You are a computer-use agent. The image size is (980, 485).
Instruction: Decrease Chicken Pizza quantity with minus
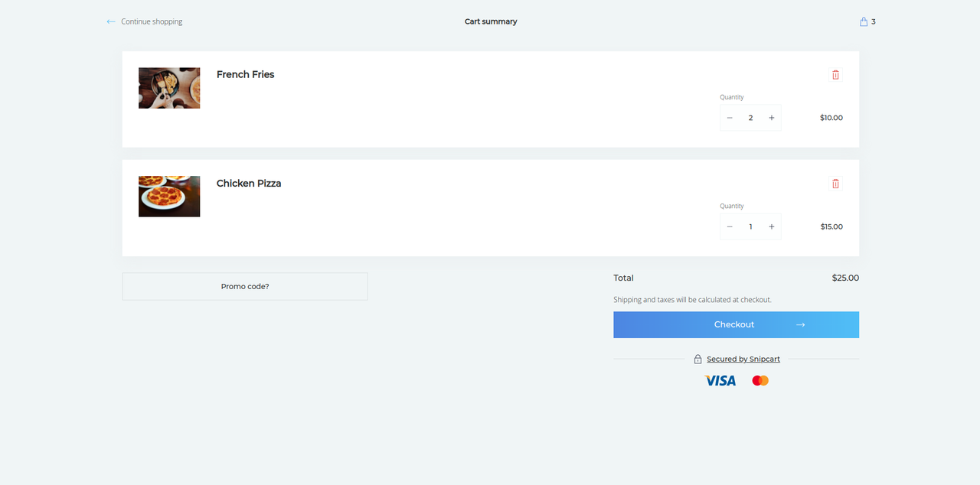tap(730, 226)
